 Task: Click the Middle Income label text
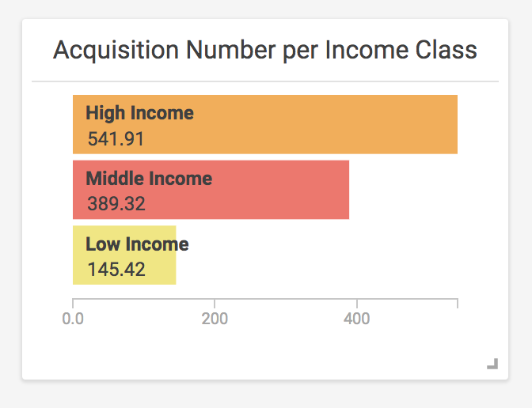149,178
